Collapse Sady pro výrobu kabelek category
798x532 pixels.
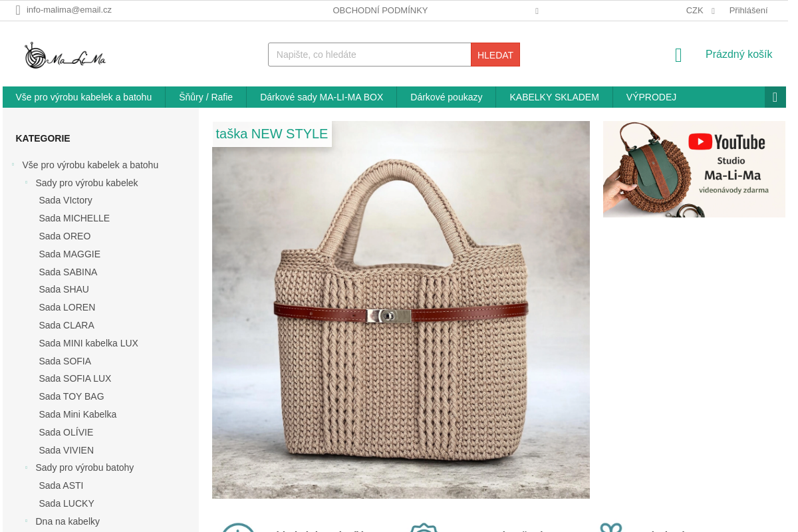point(26,183)
